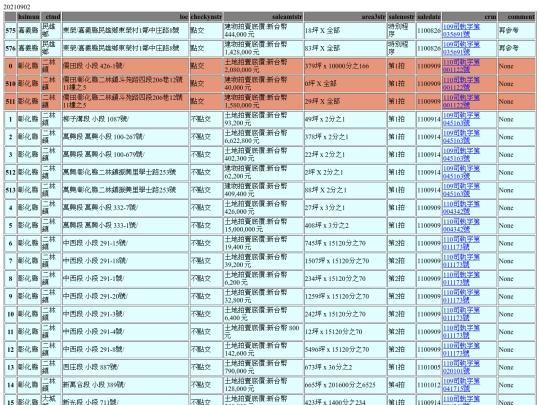Viewport: 540px width, 405px height.
Task: Open the crm case link in row 512
Action: tap(461, 172)
